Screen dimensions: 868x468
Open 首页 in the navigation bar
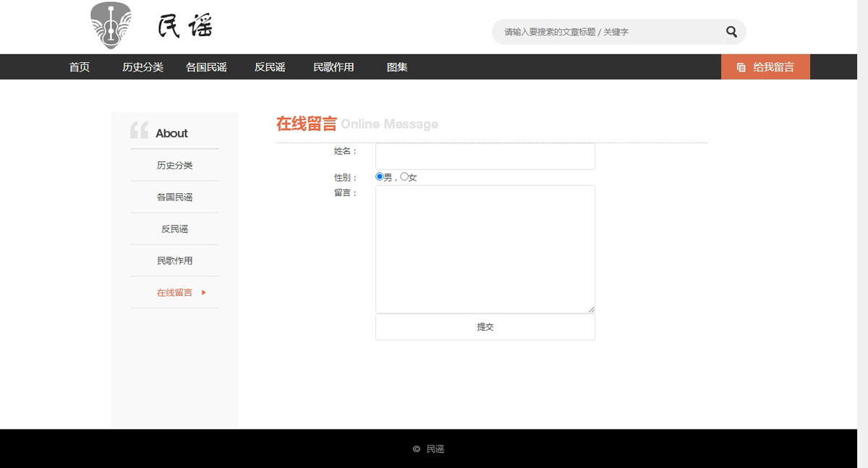tap(80, 67)
